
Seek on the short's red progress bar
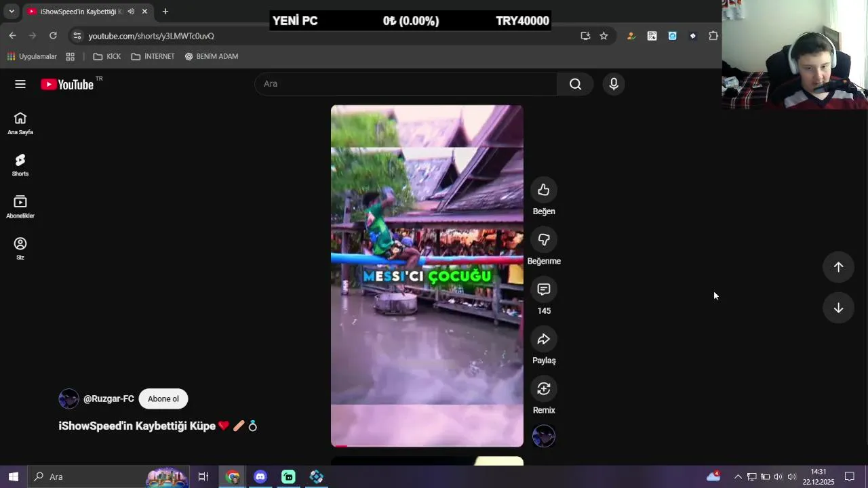427,445
